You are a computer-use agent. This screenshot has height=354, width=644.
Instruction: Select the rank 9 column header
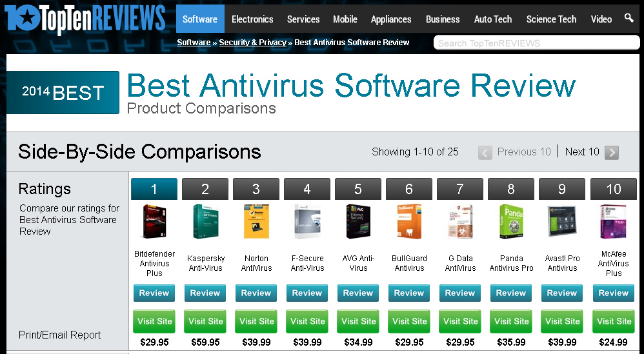coord(562,189)
